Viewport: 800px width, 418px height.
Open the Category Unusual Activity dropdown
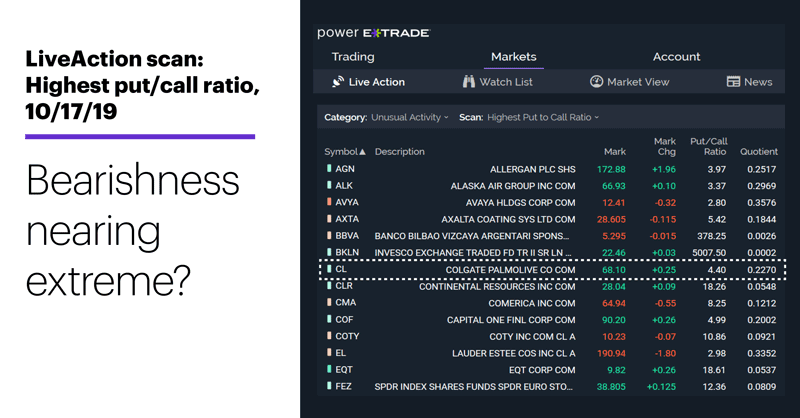click(410, 117)
